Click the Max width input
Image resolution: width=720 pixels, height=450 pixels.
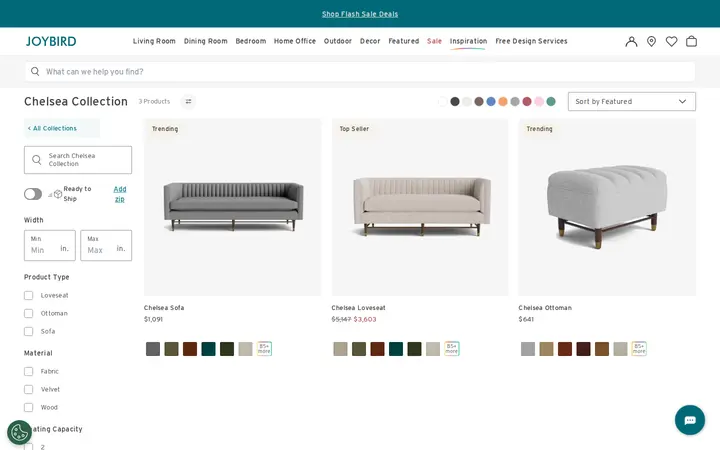click(106, 245)
